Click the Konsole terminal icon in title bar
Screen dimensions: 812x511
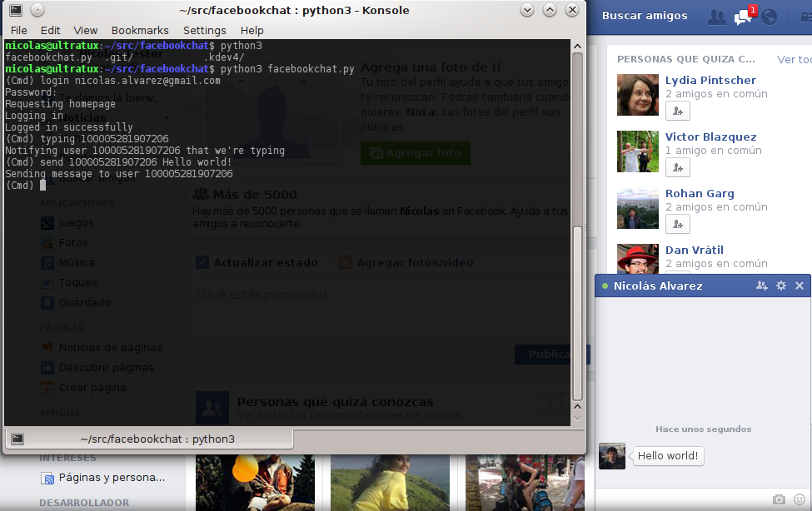coord(16,10)
